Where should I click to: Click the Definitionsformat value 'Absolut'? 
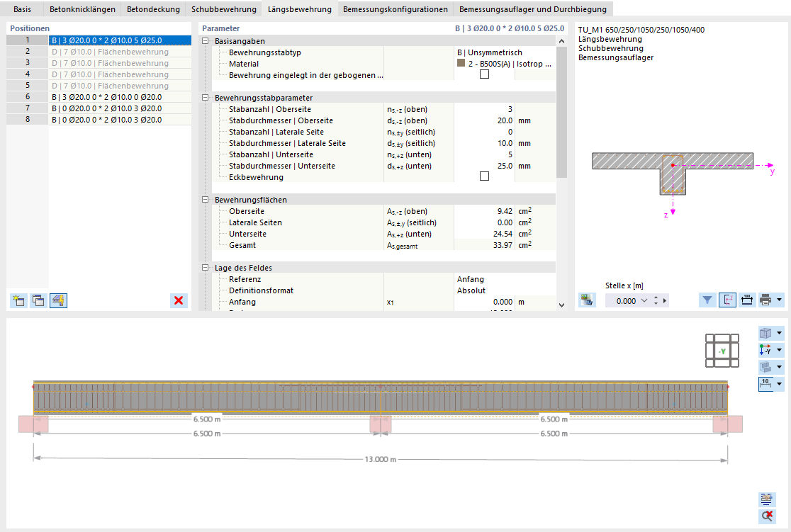[x=471, y=290]
